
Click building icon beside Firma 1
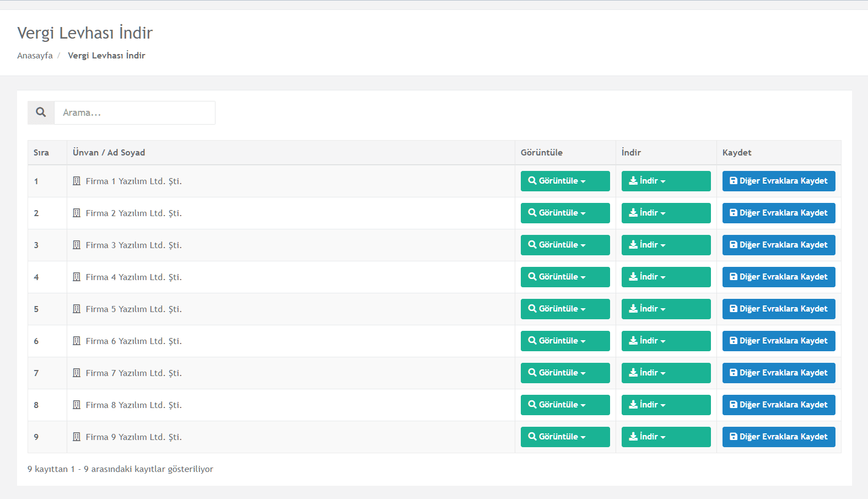pos(77,181)
